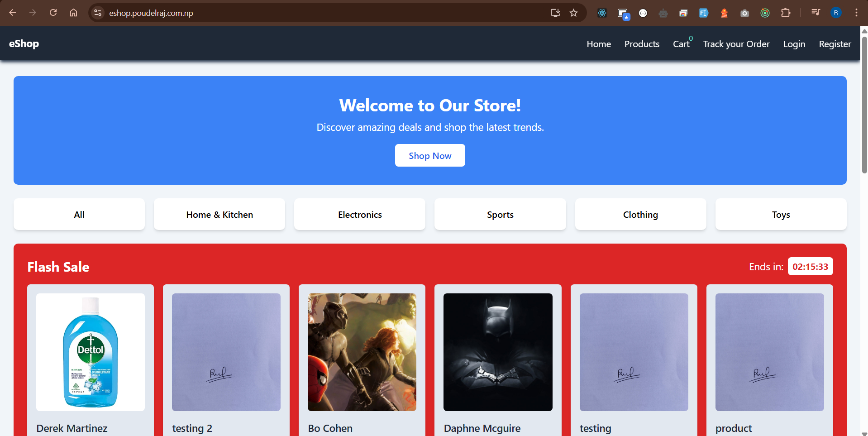Filter by Toys category
The height and width of the screenshot is (436, 868).
point(781,214)
